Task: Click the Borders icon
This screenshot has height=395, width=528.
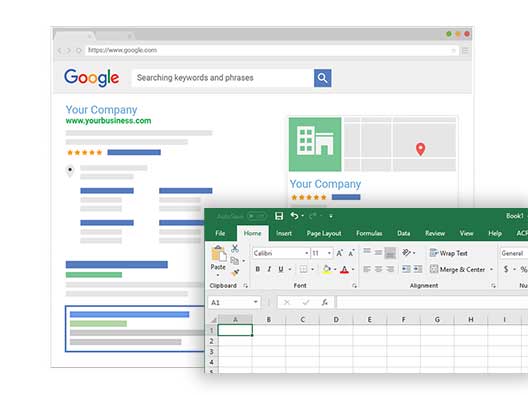Action: [303, 269]
